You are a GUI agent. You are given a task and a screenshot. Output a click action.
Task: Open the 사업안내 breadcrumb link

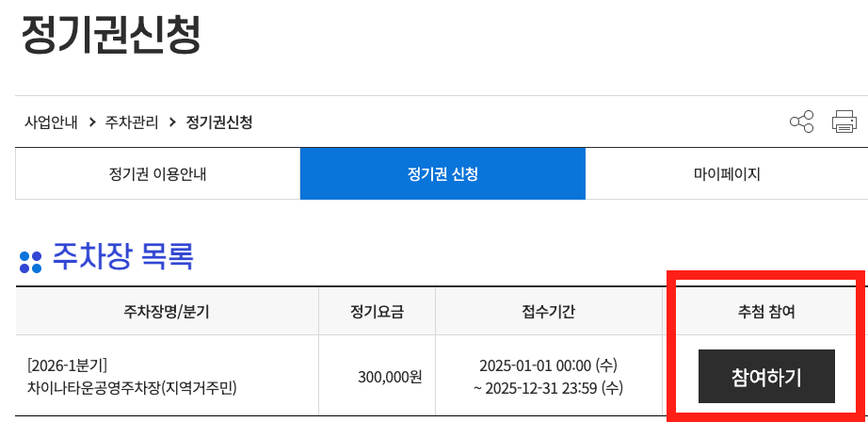pos(51,122)
